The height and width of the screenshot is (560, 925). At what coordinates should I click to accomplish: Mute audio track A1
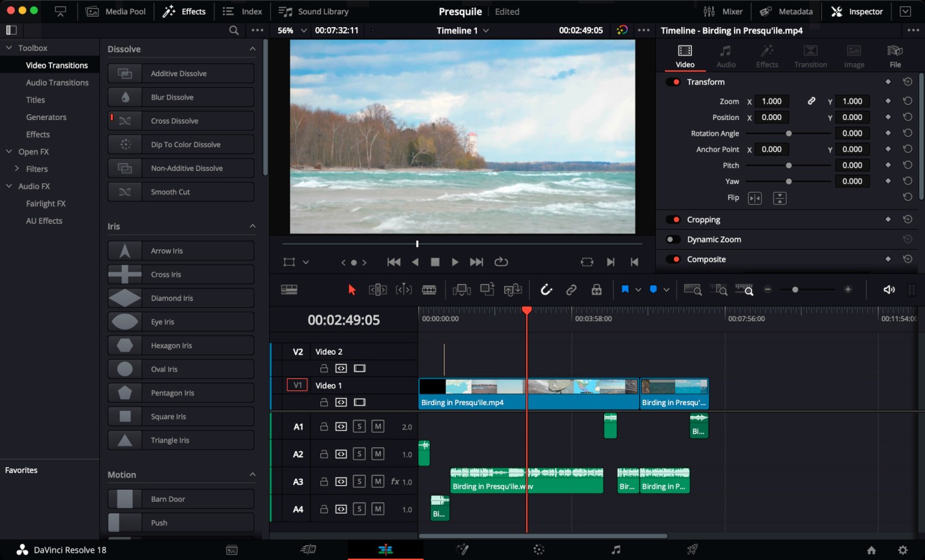pos(378,426)
